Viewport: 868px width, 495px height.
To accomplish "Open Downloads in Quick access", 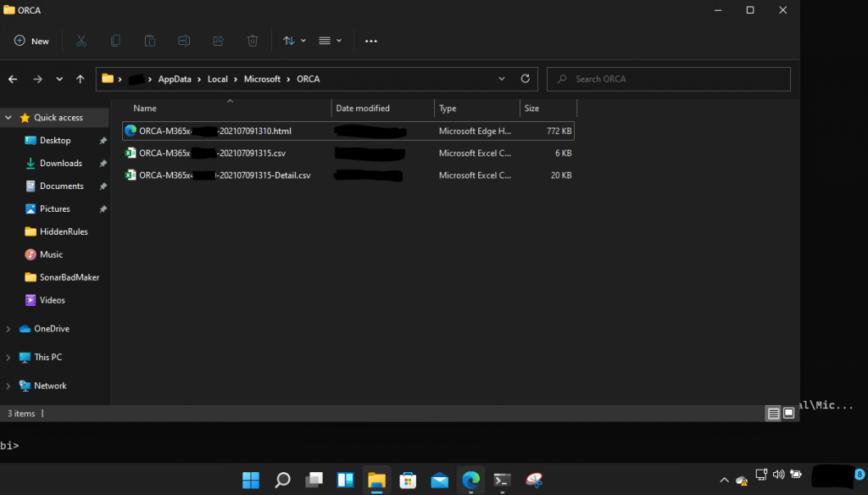I will [60, 164].
